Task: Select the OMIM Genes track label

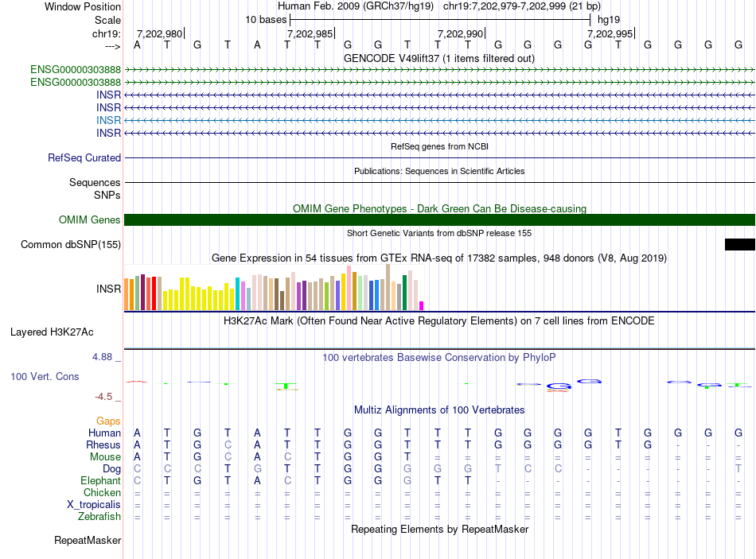Action: tap(90, 220)
